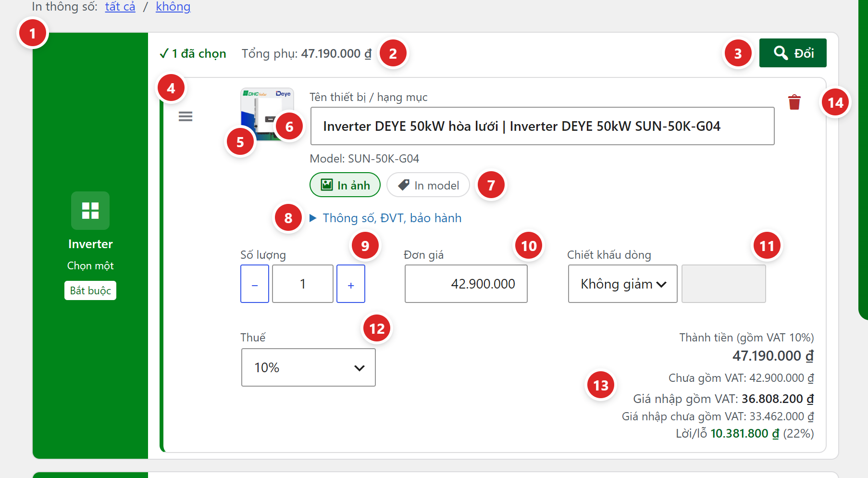Click the disabled discount amount field

pyautogui.click(x=724, y=284)
